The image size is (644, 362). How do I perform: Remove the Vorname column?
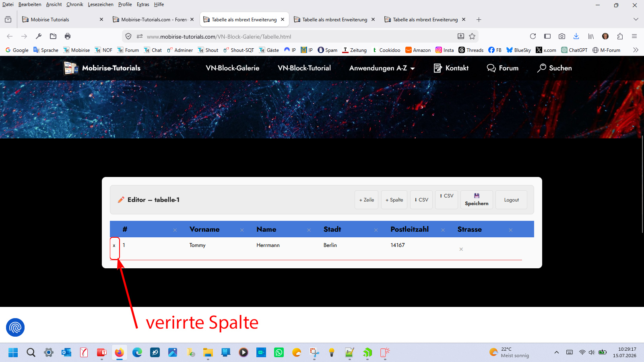pos(242,230)
